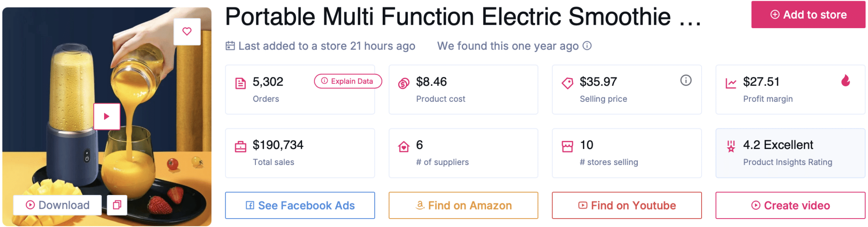Click the Selling price tag icon
This screenshot has width=868, height=227.
(x=567, y=83)
